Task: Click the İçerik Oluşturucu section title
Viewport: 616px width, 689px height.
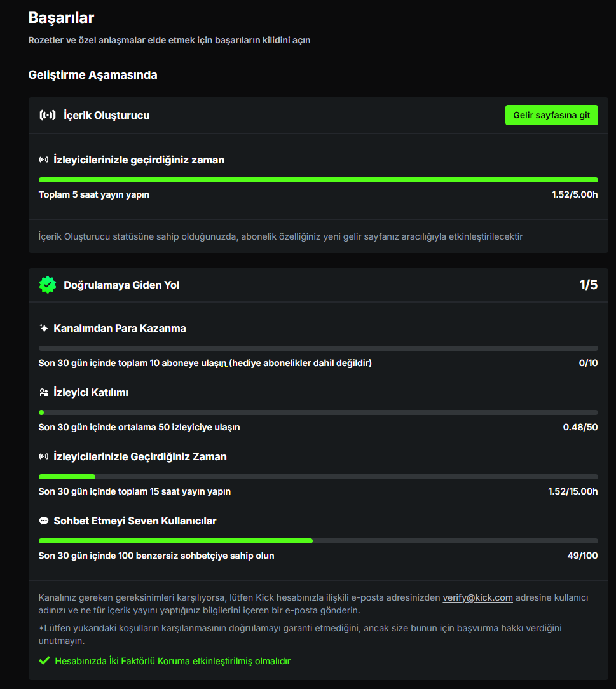Action: tap(106, 115)
